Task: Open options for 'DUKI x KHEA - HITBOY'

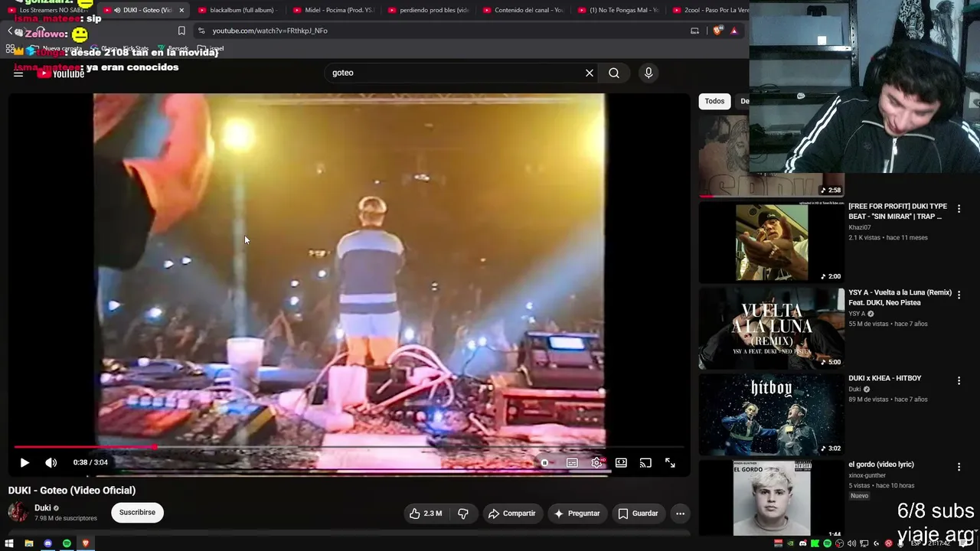Action: tap(959, 380)
